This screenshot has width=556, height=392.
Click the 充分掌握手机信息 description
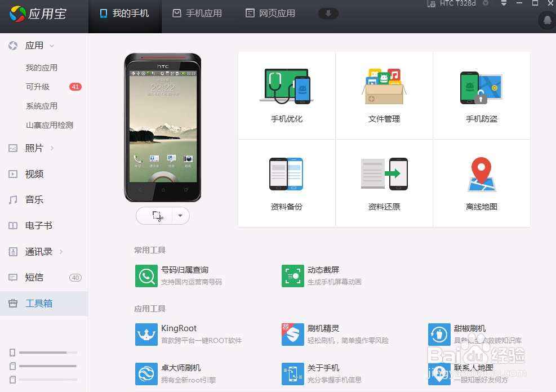[x=335, y=380]
